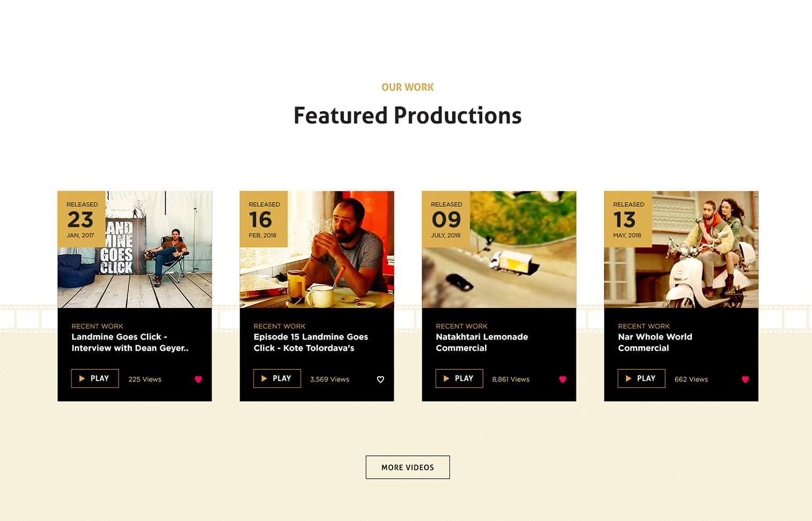The height and width of the screenshot is (521, 812).
Task: Toggle heart on Landmine Interview with Dean Geyer card
Action: pyautogui.click(x=198, y=379)
